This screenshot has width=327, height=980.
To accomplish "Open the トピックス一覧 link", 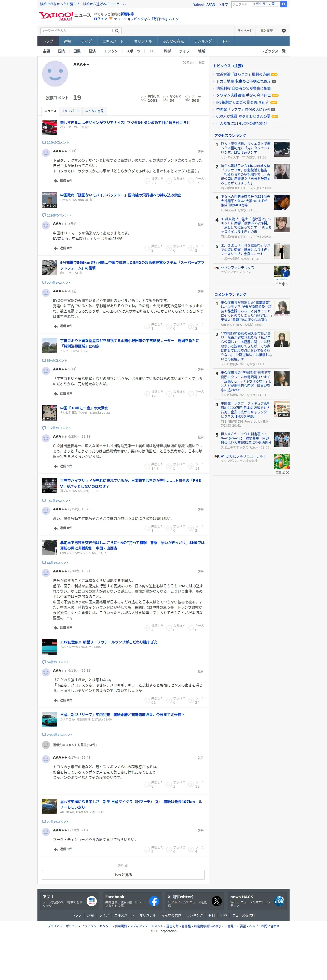I will coord(273,51).
